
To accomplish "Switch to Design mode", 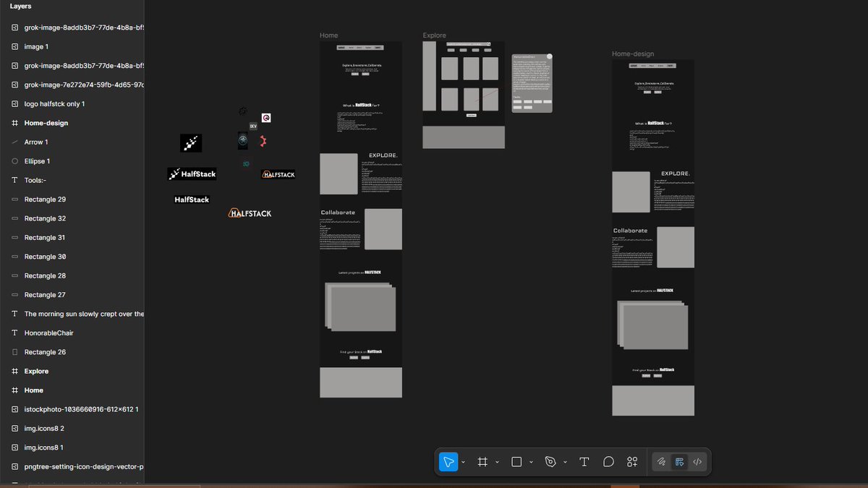I will coord(679,462).
